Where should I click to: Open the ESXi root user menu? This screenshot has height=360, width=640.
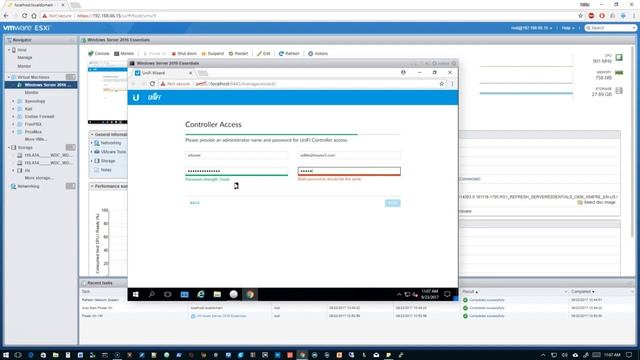coord(531,28)
